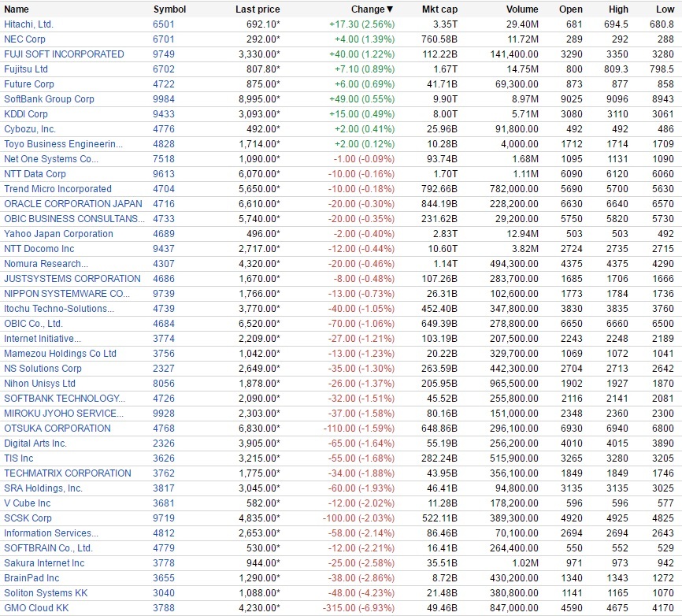Open Hitachi, Ltd. stock link

pyautogui.click(x=28, y=24)
